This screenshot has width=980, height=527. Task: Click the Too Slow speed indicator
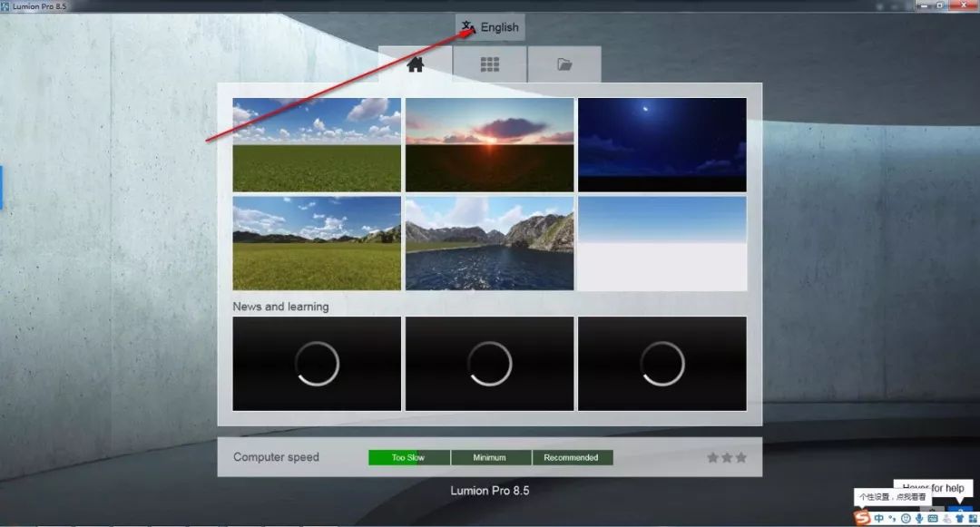click(x=408, y=458)
